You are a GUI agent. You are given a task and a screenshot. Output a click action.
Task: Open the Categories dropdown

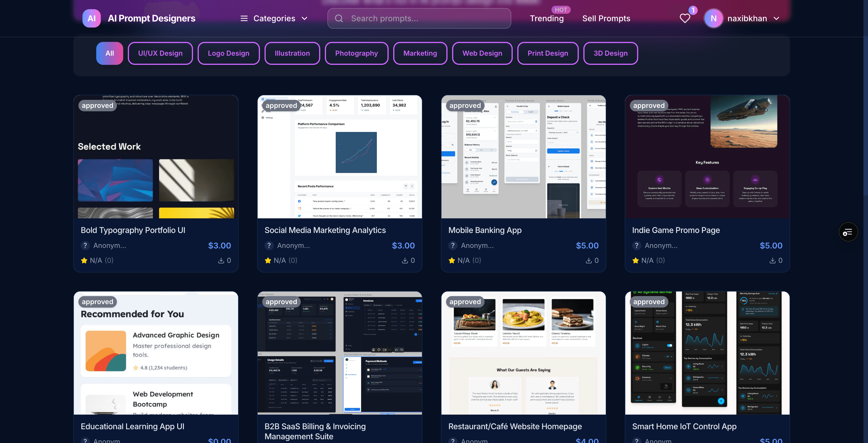point(274,19)
